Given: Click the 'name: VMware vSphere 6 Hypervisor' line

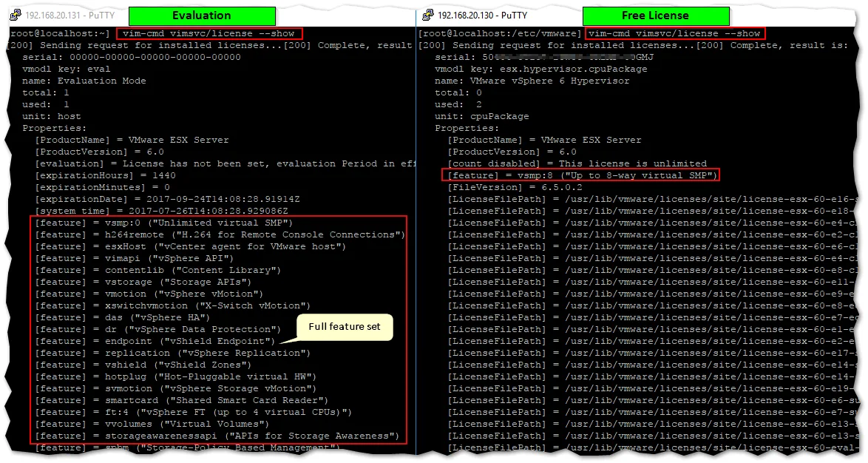Looking at the screenshot, I should (x=532, y=81).
